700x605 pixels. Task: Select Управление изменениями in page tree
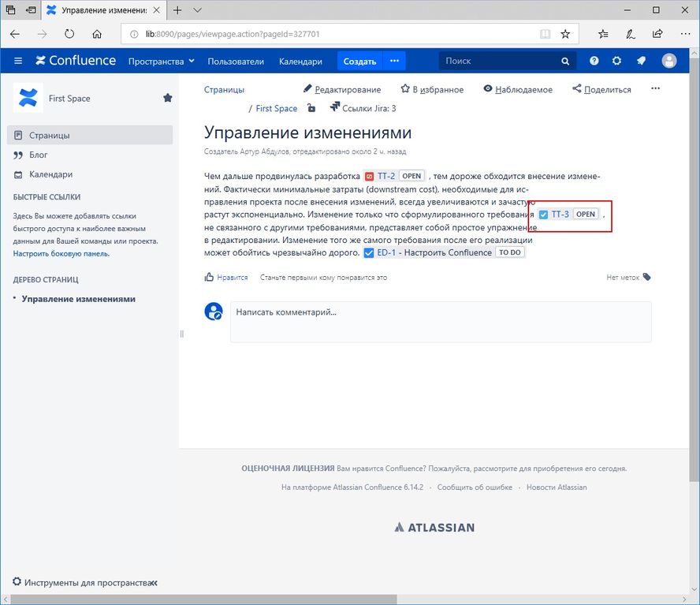click(x=79, y=299)
